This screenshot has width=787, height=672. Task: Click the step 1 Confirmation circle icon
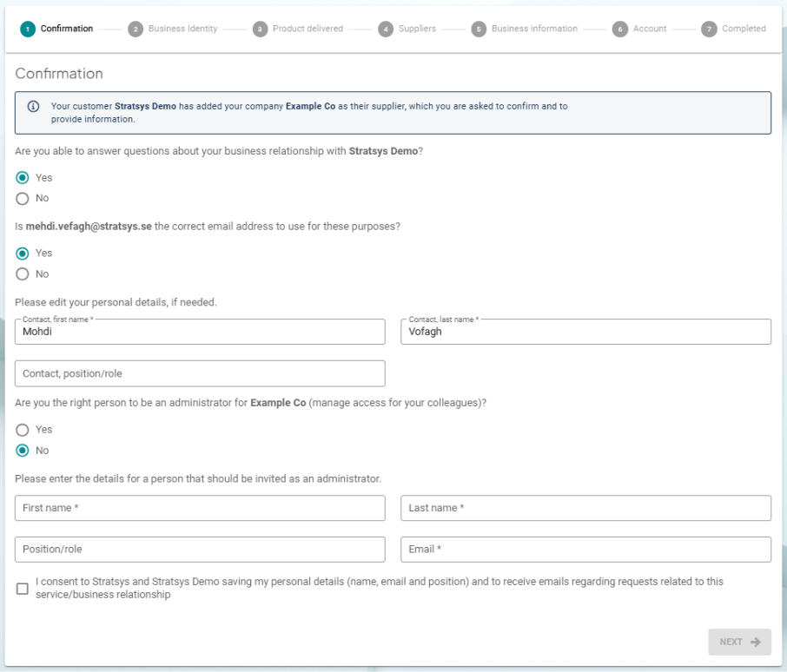(x=28, y=30)
